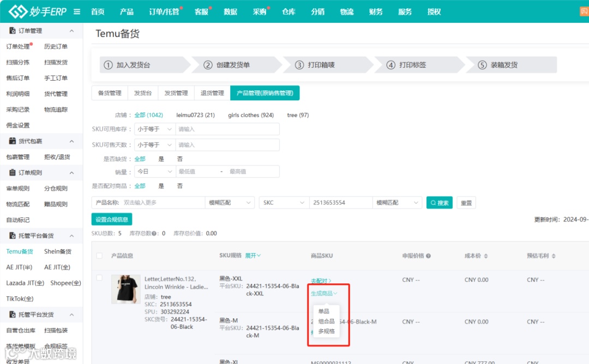
Task: Open 仓库 in top navigation
Action: pos(289,11)
